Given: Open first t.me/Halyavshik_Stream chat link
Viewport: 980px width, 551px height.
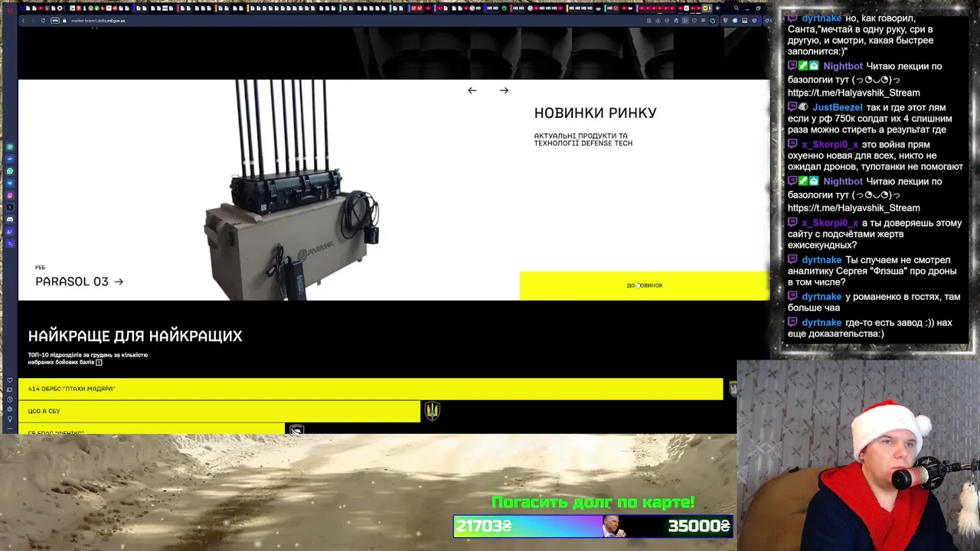Looking at the screenshot, I should pyautogui.click(x=854, y=93).
